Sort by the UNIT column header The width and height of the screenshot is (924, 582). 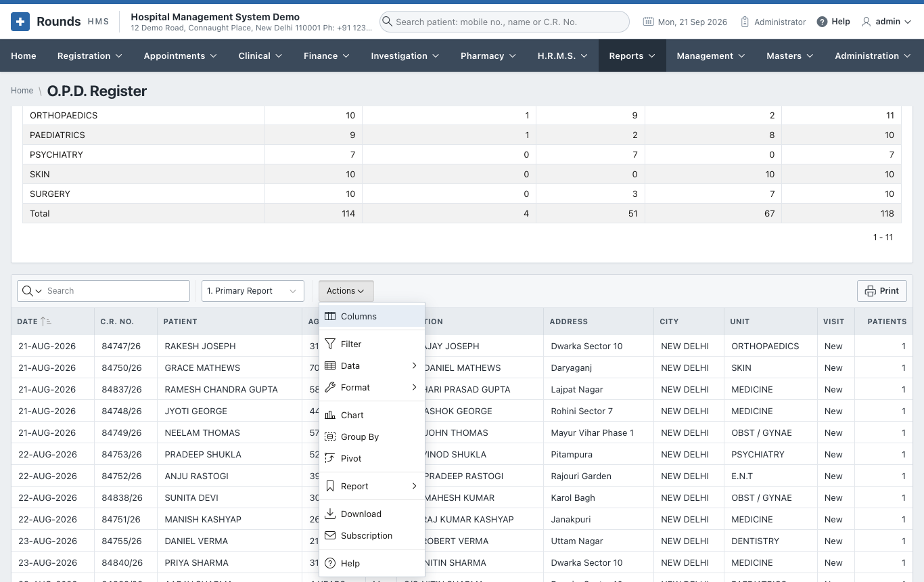coord(739,321)
